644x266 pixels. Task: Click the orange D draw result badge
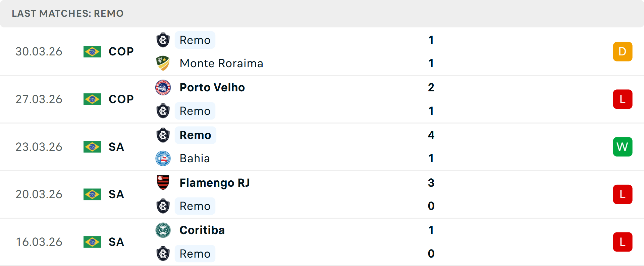pos(623,52)
